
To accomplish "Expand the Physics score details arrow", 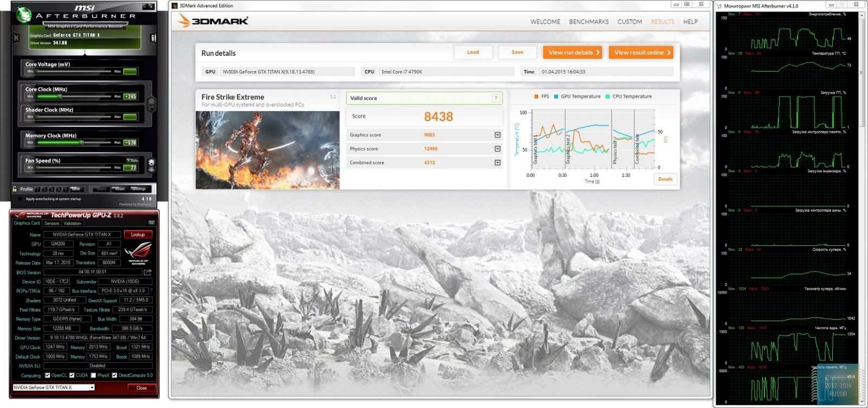I will point(497,149).
